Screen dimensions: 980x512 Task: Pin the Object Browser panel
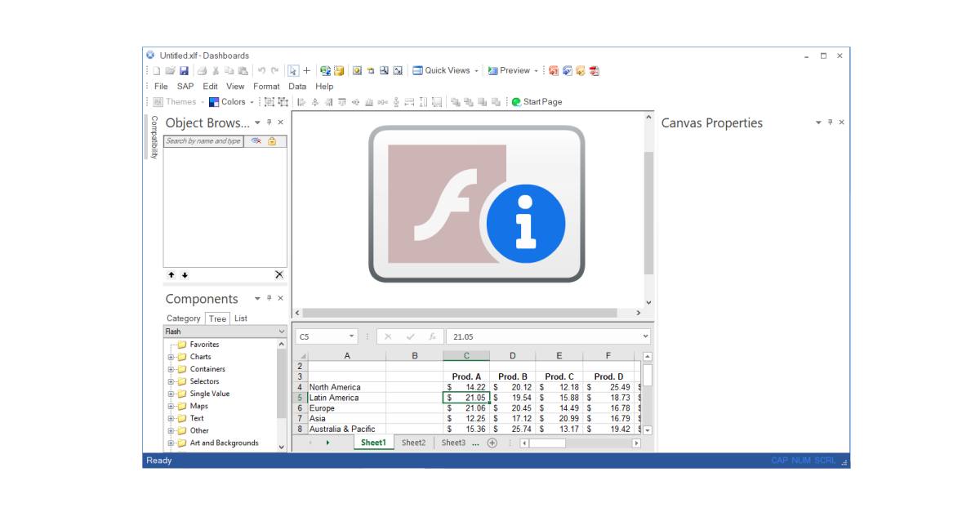(269, 122)
